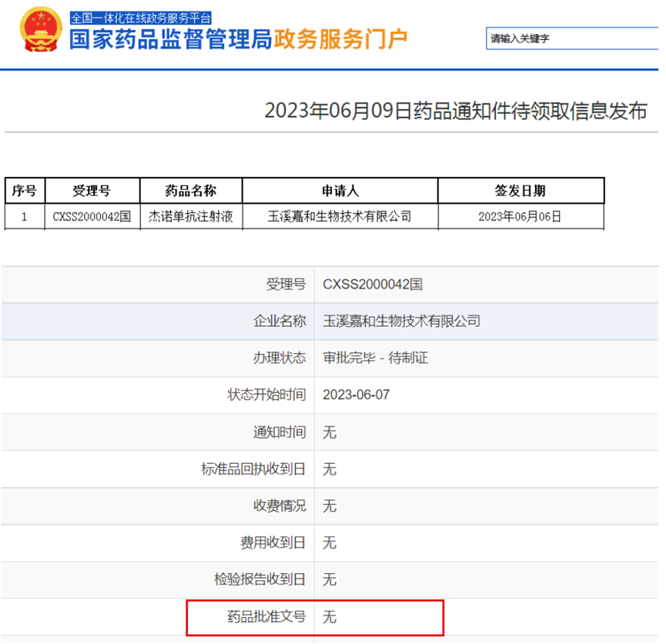The height and width of the screenshot is (644, 666).
Task: Click the 2023-06-07 status start time
Action: (356, 395)
